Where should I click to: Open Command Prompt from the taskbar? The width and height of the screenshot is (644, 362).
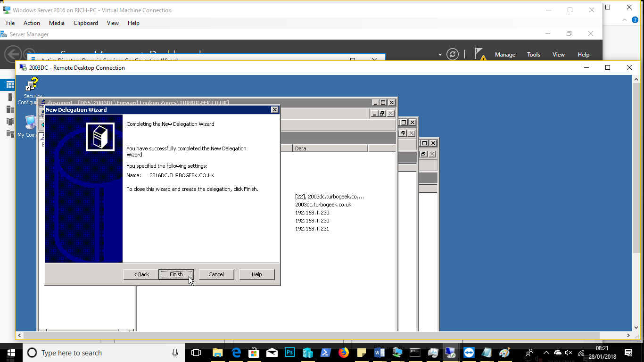[415, 353]
